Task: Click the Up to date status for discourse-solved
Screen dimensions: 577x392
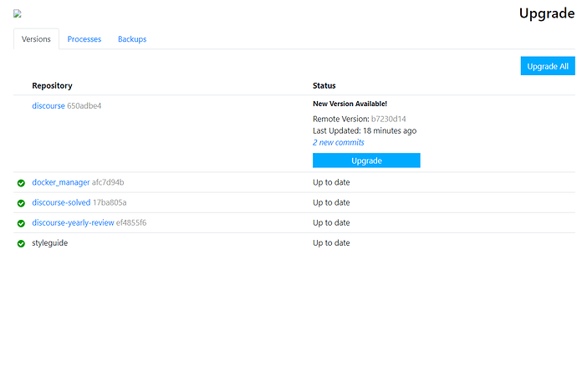Action: tap(331, 202)
